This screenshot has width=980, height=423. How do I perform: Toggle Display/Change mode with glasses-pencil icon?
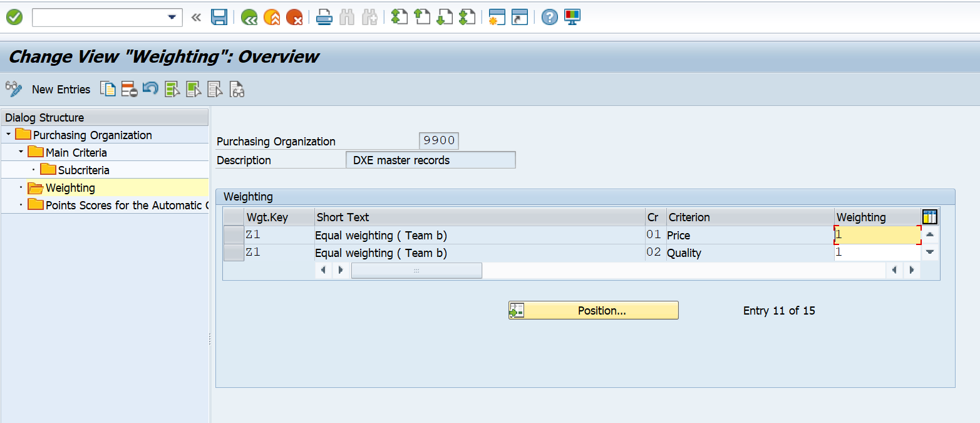tap(13, 89)
